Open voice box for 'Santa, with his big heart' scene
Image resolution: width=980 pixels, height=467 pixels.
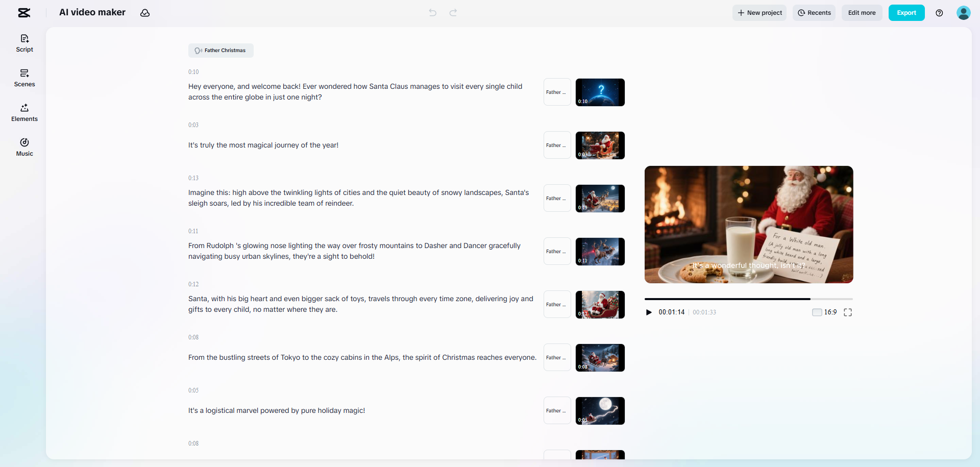point(557,305)
